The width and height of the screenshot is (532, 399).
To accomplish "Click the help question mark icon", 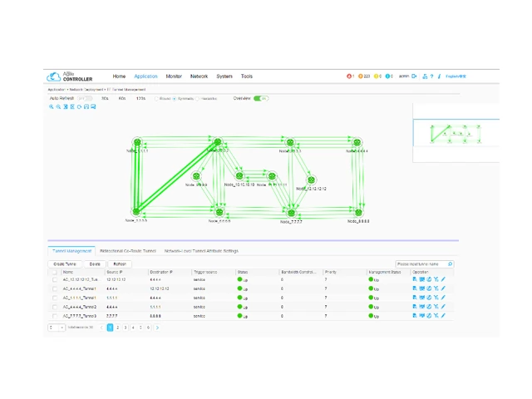I will (x=431, y=76).
